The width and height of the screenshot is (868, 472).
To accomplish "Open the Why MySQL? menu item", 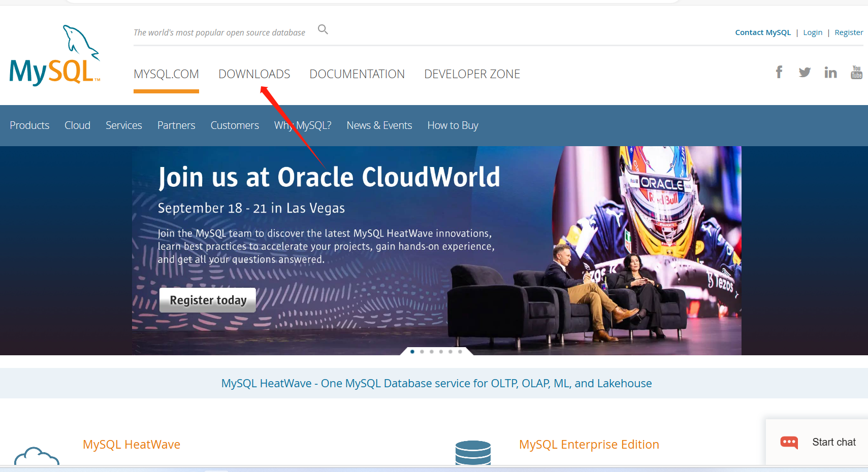I will [x=303, y=125].
